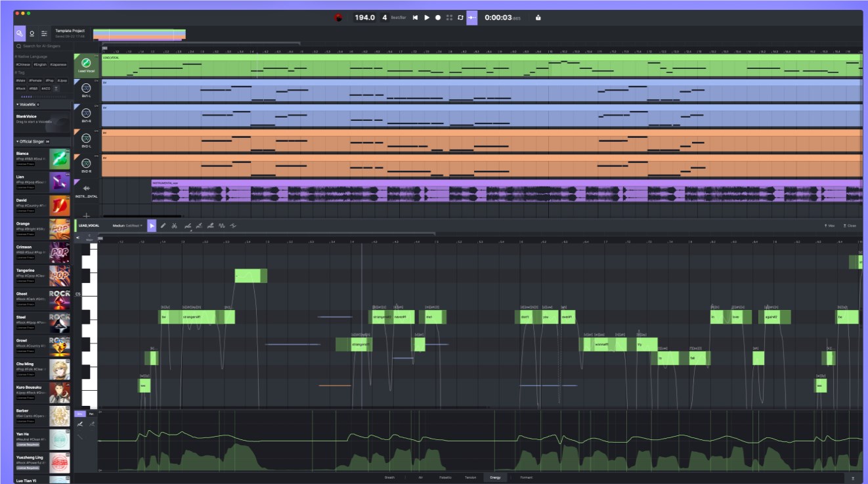This screenshot has width=868, height=484.
Task: Start playback with the play button
Action: (427, 18)
